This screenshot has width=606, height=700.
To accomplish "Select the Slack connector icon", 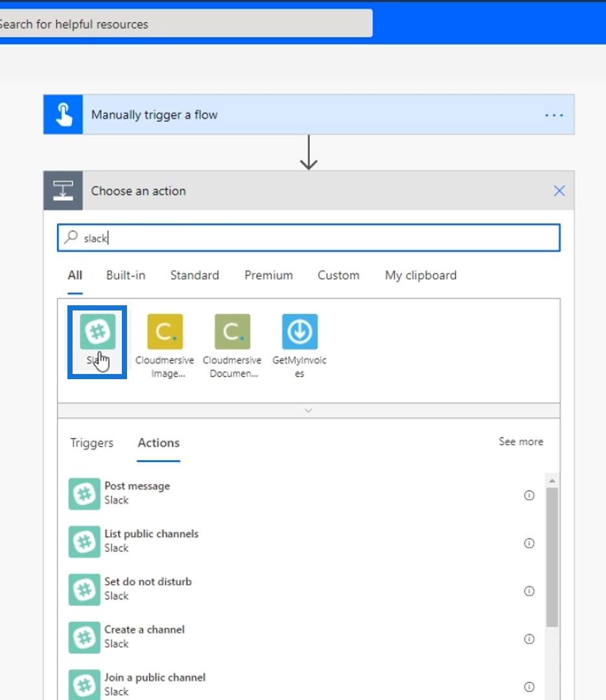I will [97, 331].
